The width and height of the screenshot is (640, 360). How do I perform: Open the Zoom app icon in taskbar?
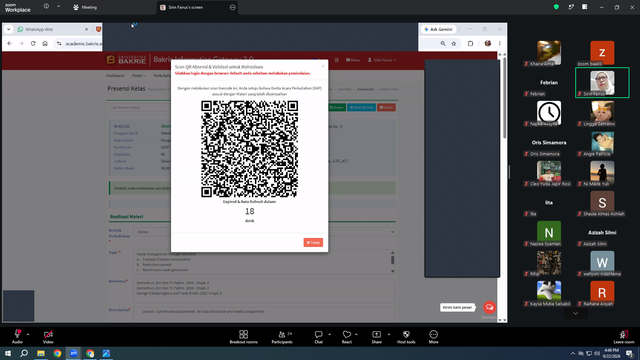click(73, 353)
